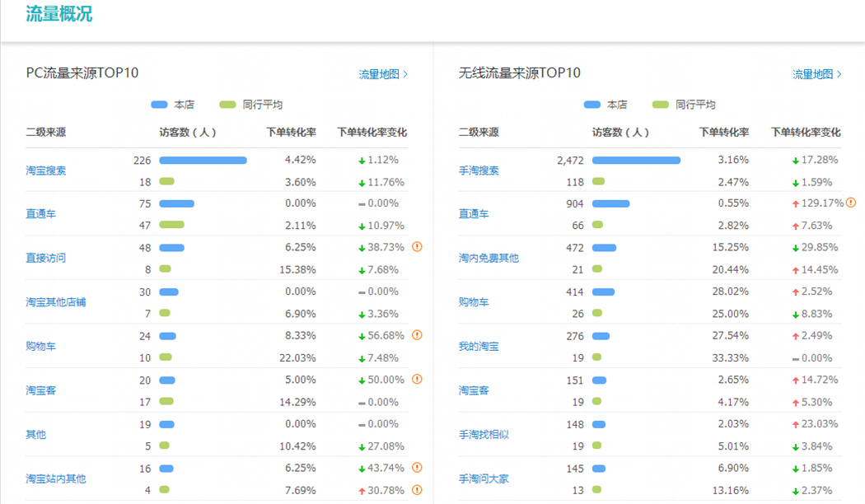This screenshot has width=865, height=504.
Task: Click warning icon beside 50.00% in PC 淘宝客 row
Action: tap(417, 380)
